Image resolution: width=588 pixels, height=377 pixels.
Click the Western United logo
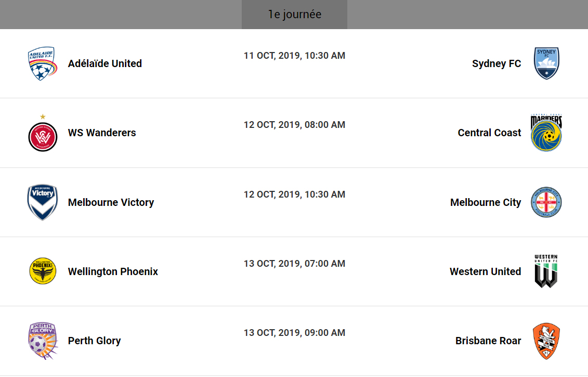[x=546, y=271]
